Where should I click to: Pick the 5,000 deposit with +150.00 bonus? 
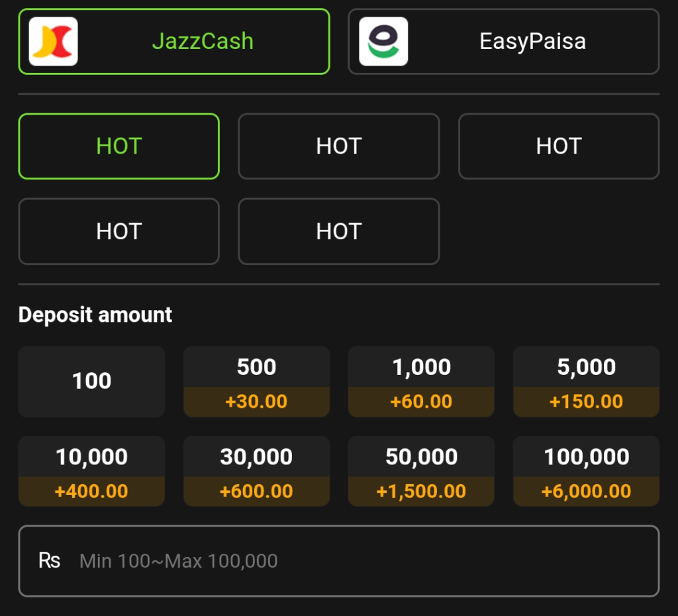585,381
